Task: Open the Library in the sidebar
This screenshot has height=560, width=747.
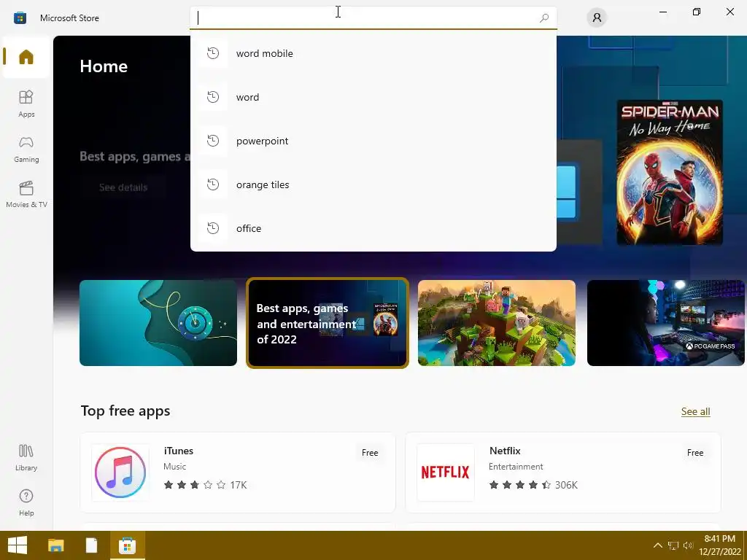Action: (x=26, y=458)
